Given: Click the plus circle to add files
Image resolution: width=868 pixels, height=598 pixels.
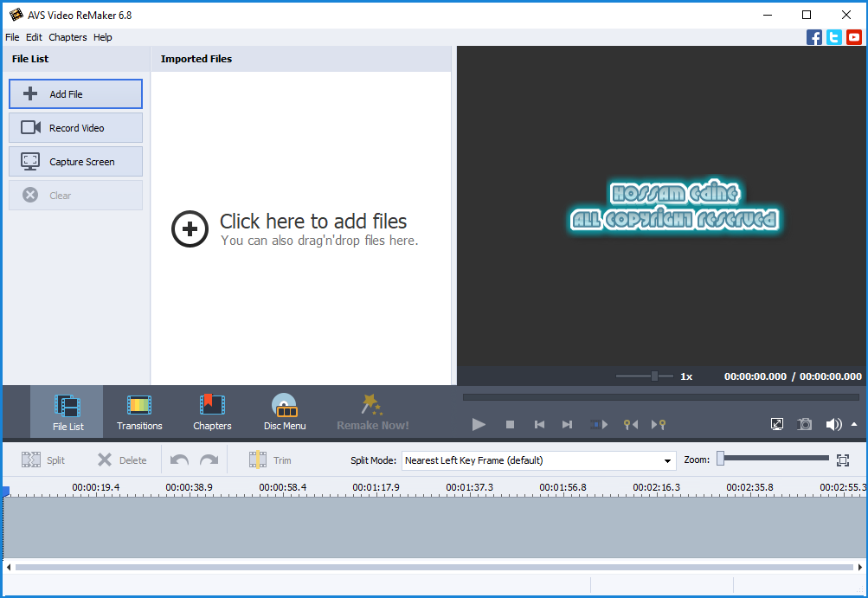Looking at the screenshot, I should [x=190, y=228].
